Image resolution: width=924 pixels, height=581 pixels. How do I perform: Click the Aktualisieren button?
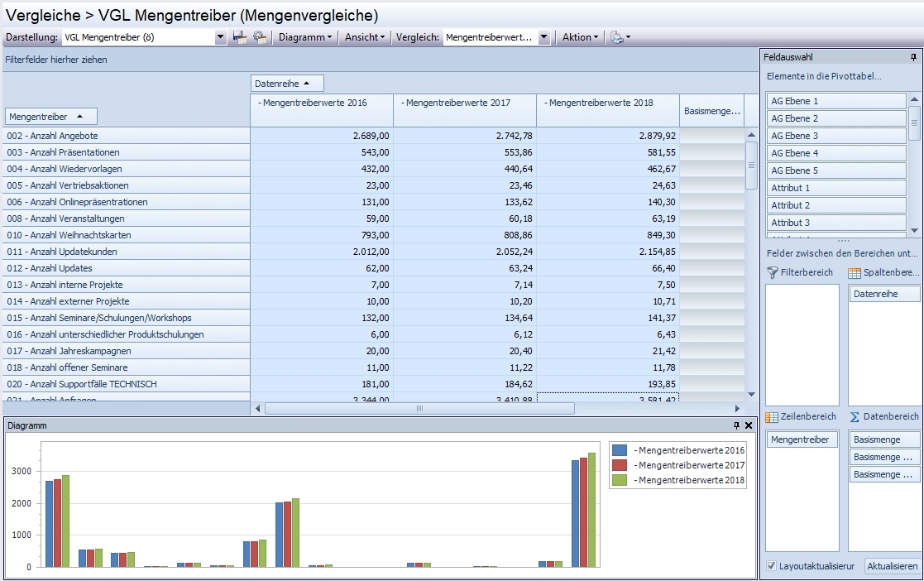point(893,566)
